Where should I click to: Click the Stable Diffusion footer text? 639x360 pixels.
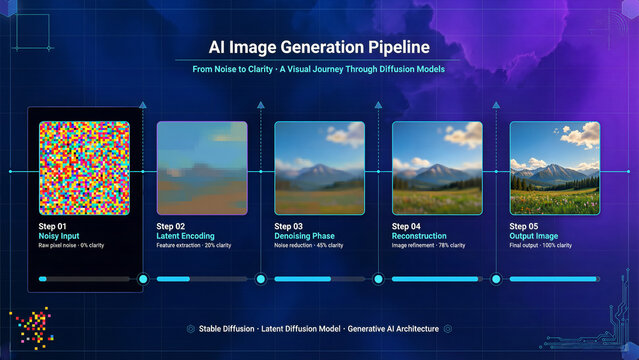[x=227, y=329]
